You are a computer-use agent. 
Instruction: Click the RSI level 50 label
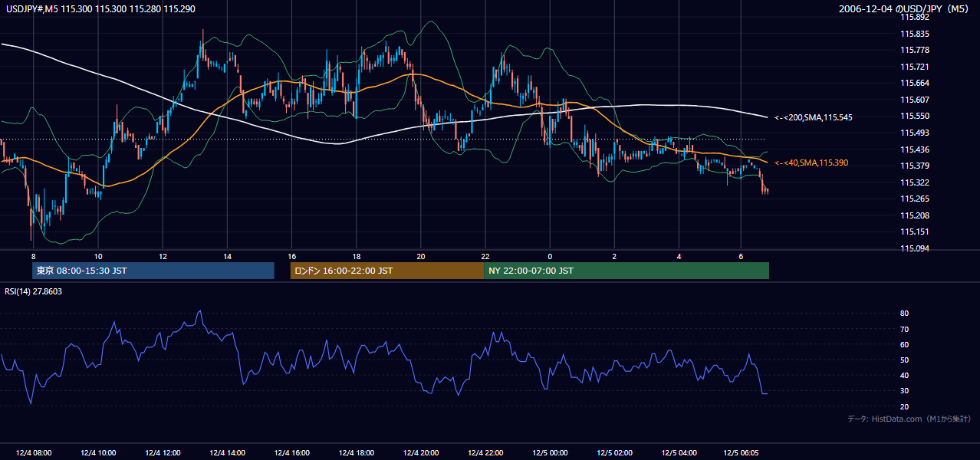(x=904, y=360)
